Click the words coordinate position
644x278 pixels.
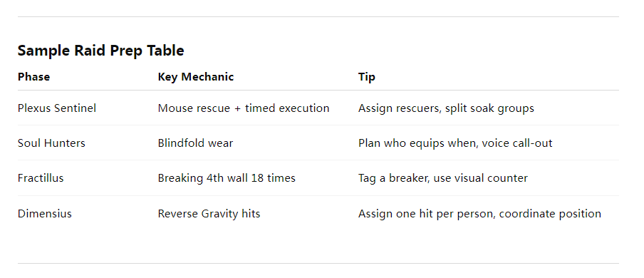tap(550, 215)
